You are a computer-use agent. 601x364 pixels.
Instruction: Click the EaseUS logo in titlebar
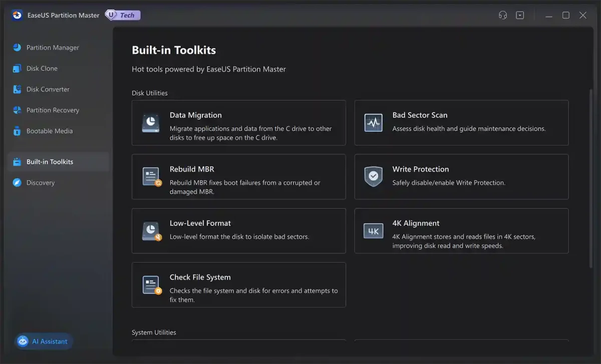tap(17, 15)
